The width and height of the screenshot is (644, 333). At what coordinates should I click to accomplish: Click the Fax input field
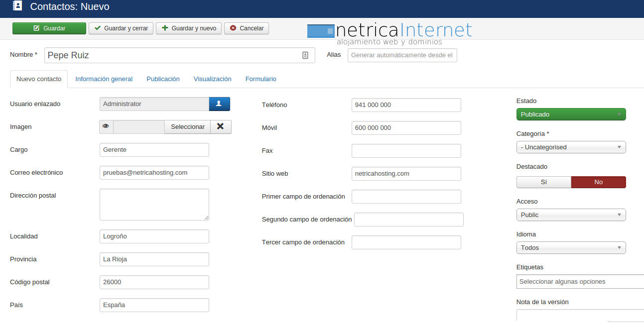click(406, 151)
